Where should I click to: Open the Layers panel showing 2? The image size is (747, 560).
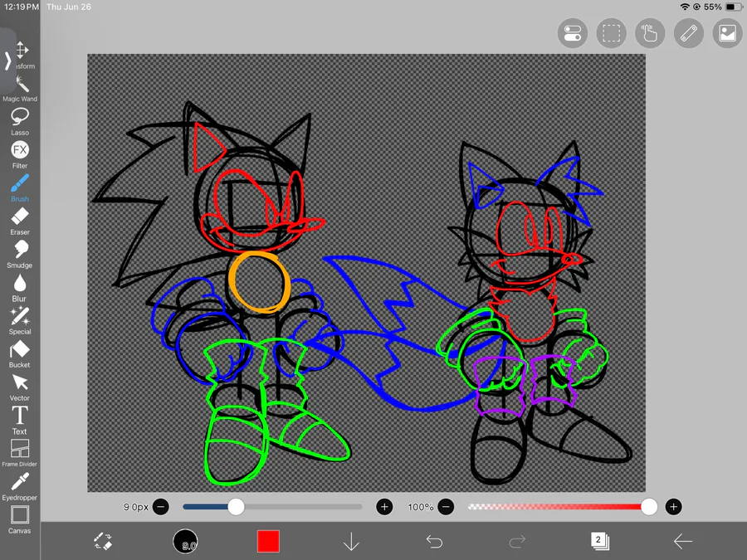click(x=600, y=541)
